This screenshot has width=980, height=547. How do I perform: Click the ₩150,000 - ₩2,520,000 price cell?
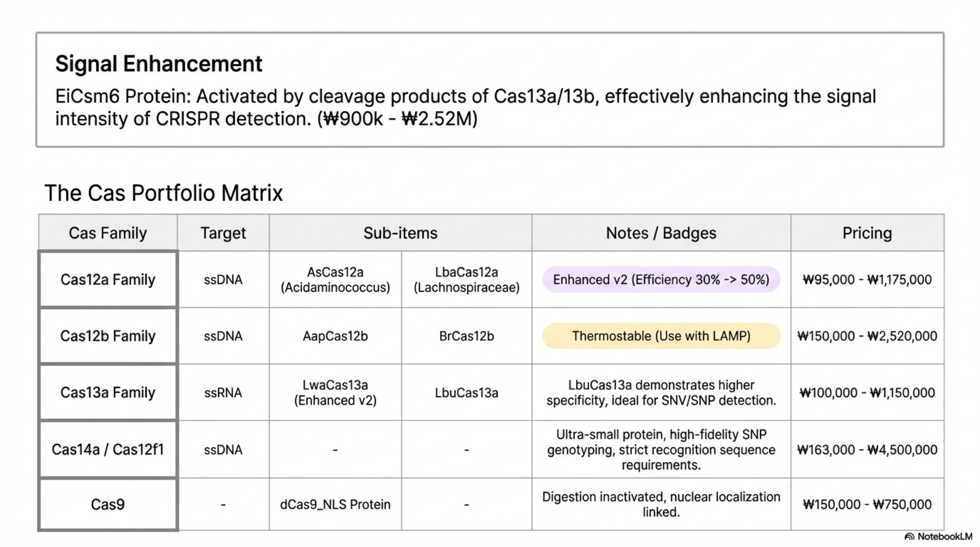(x=867, y=336)
